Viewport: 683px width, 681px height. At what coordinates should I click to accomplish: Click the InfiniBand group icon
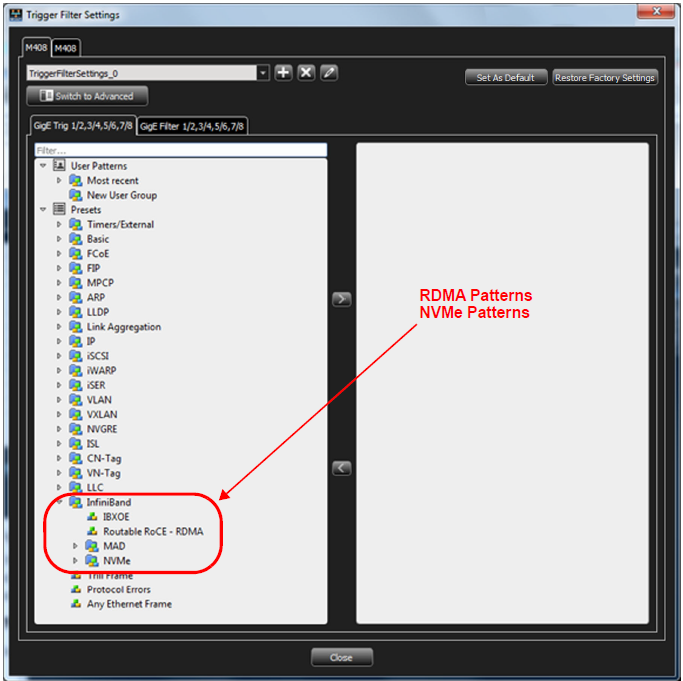(x=76, y=502)
